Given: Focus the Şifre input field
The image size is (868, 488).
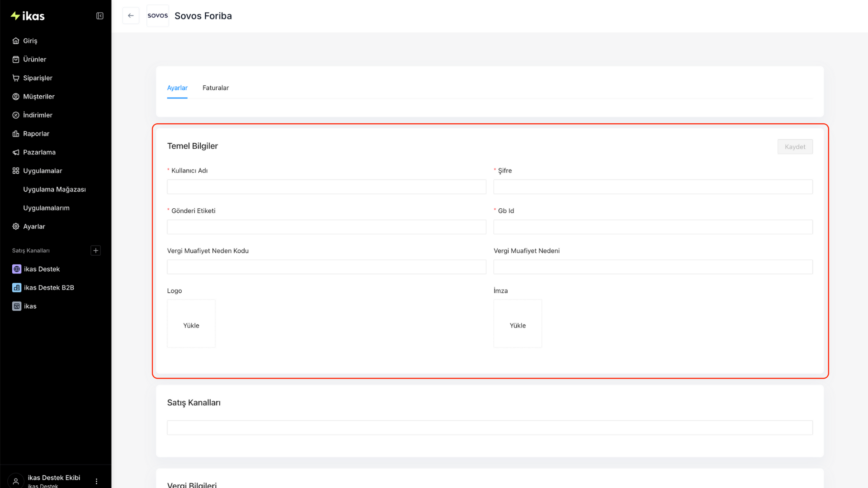Looking at the screenshot, I should (x=653, y=187).
